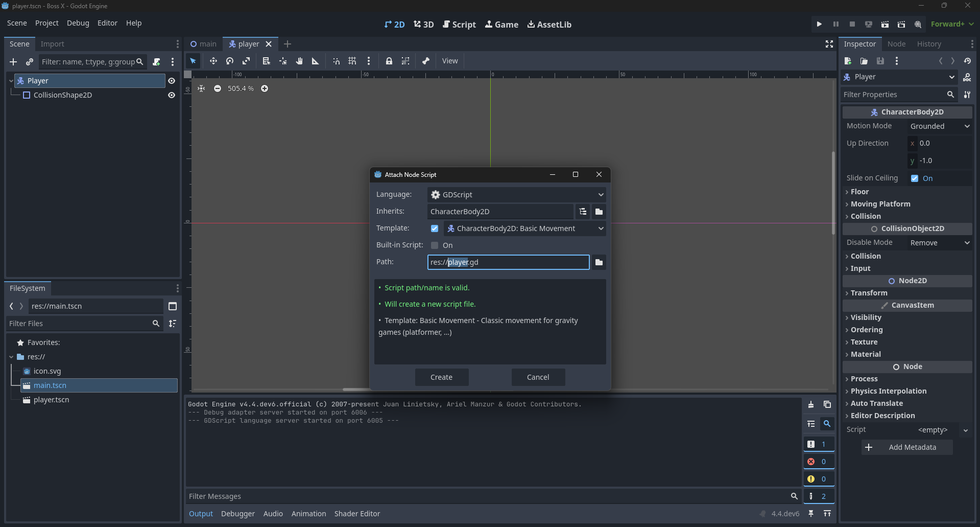
Task: Open the Template Basic Movement dropdown
Action: click(525, 228)
